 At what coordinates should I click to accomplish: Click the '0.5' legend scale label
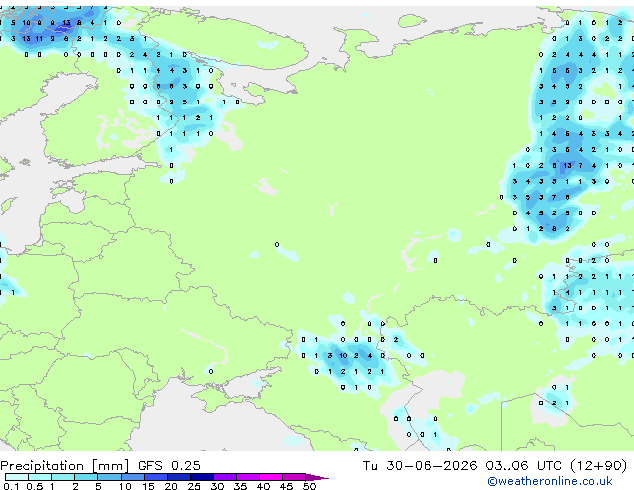point(35,486)
